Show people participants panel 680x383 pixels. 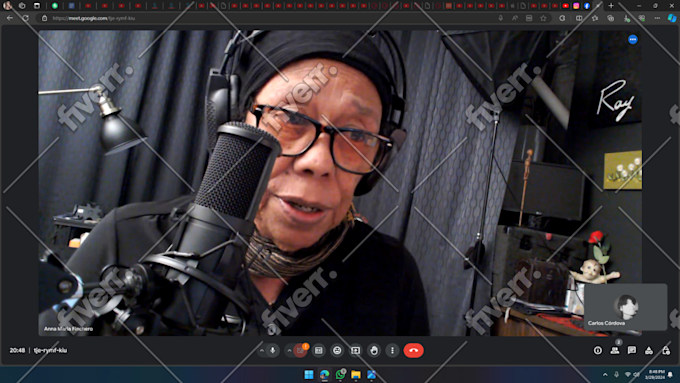pyautogui.click(x=615, y=350)
